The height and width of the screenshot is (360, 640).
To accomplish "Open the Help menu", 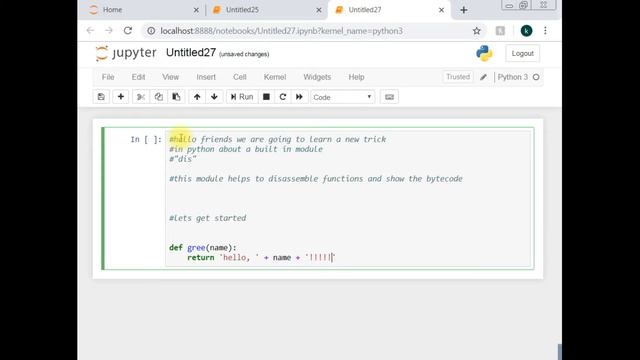I will pyautogui.click(x=356, y=77).
